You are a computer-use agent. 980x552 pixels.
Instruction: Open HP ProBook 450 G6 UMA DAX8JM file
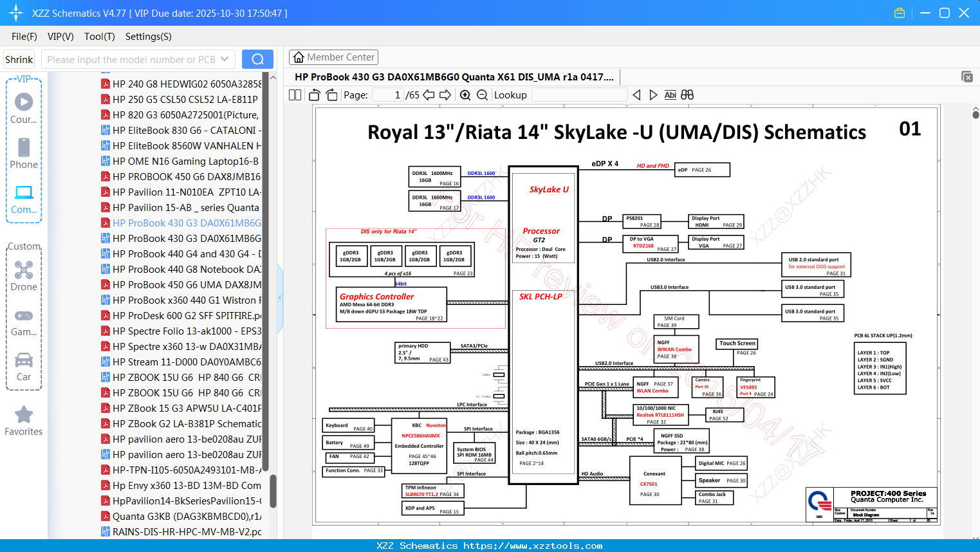tap(181, 284)
